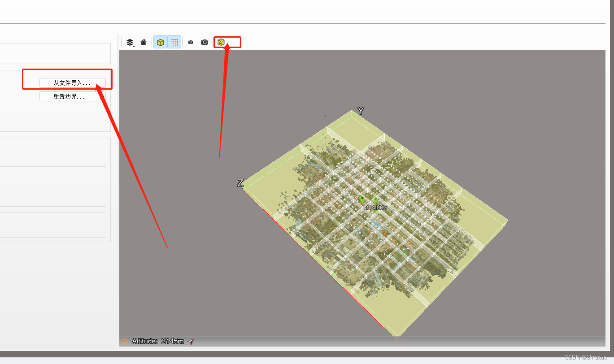Click the Altitude 2145m status label
Image resolution: width=614 pixels, height=364 pixels.
pos(158,341)
